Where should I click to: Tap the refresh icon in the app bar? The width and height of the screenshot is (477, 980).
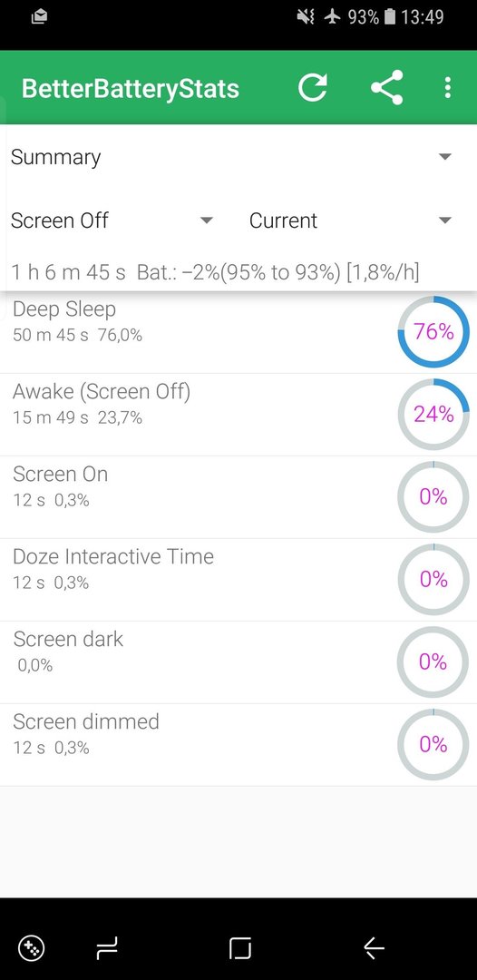pyautogui.click(x=313, y=87)
